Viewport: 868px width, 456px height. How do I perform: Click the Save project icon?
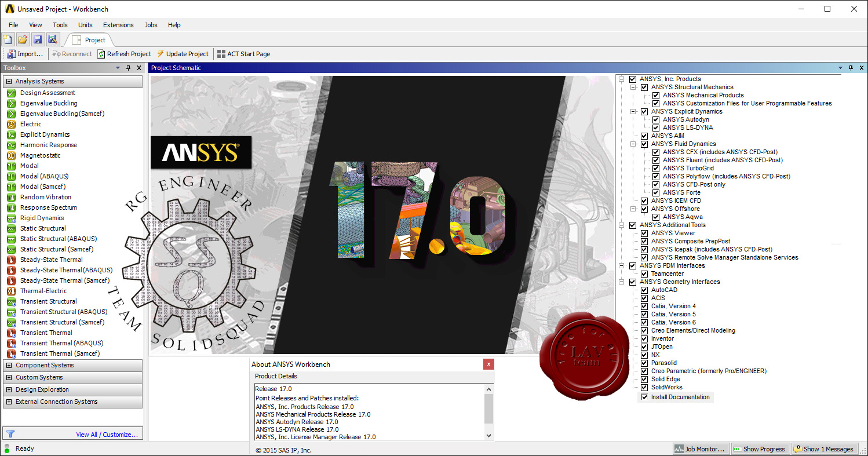(x=38, y=39)
